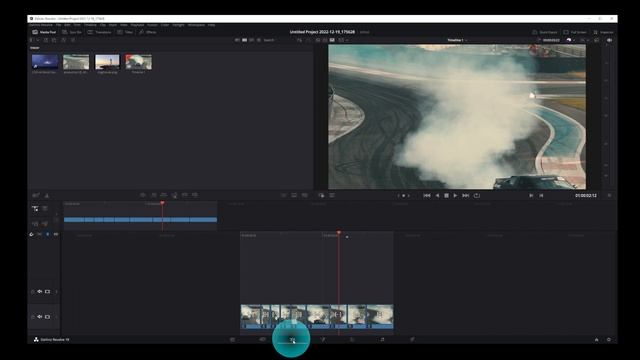This screenshot has width=640, height=360.
Task: Toggle viewer audio mute speaker icon
Action: click(609, 40)
